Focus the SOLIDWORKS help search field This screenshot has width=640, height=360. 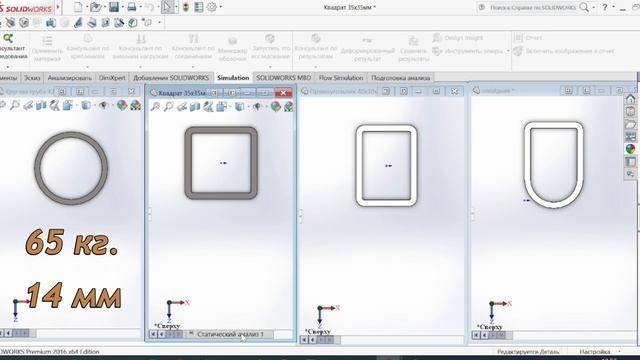tap(533, 7)
